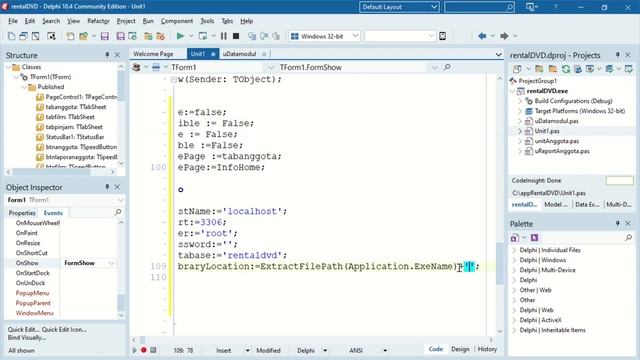Click the IDE Insight search field
640x360 pixels.
[x=479, y=7]
